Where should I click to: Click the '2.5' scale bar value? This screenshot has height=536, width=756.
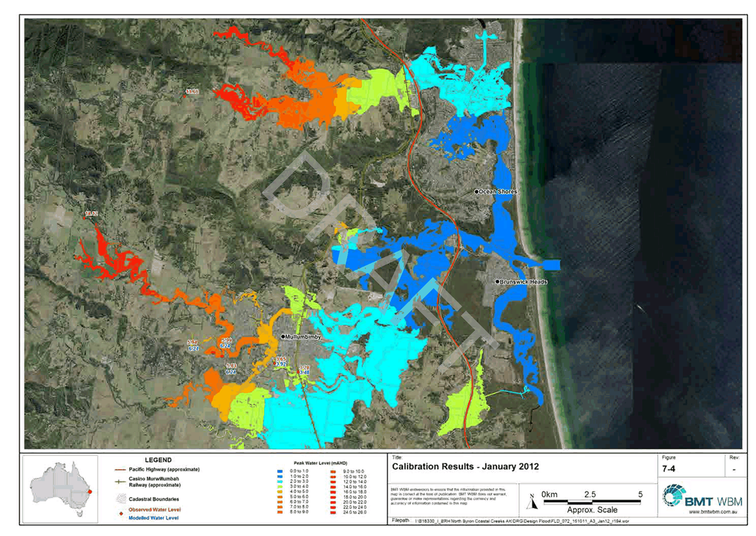tap(590, 494)
